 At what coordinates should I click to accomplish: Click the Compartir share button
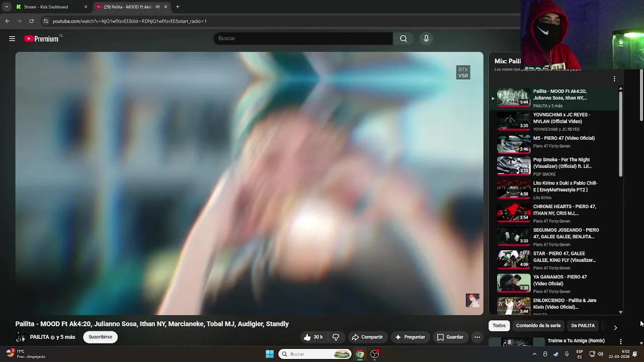pyautogui.click(x=367, y=337)
